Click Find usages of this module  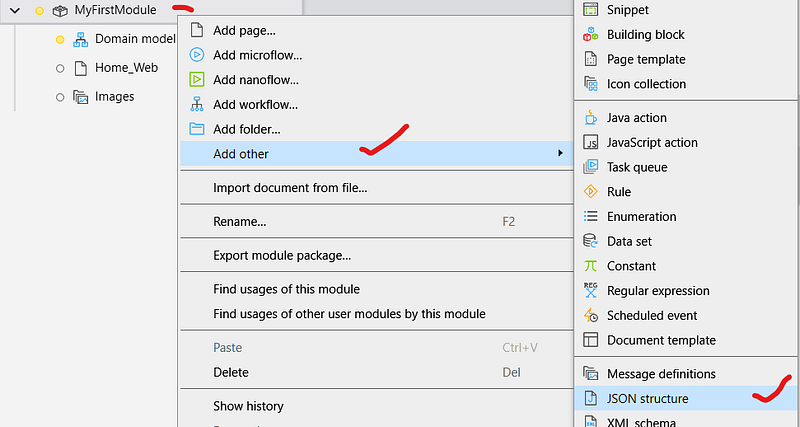[286, 289]
